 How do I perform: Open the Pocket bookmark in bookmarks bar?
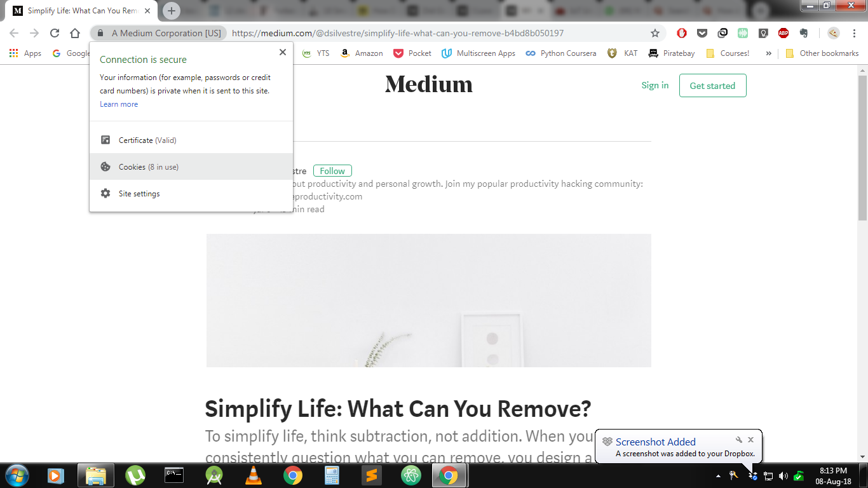coord(412,53)
